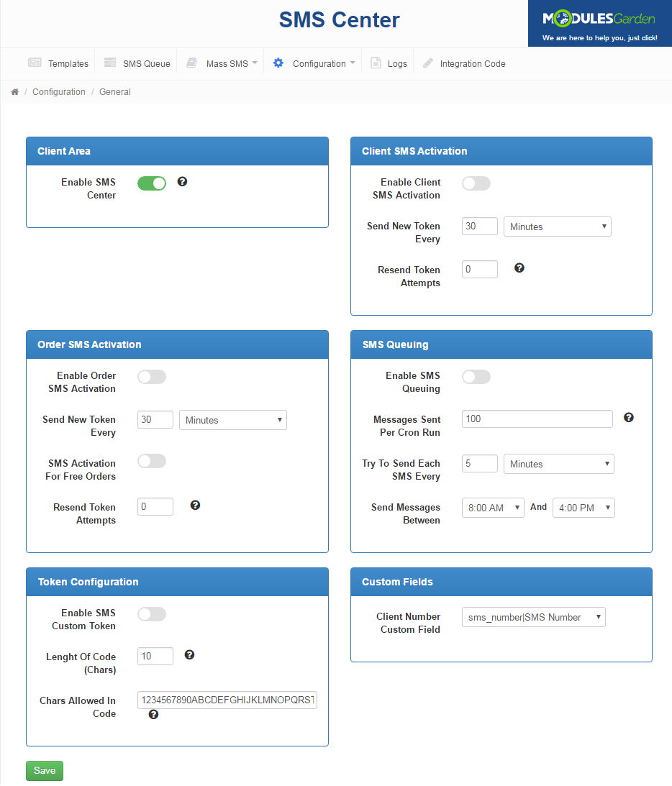Click Try To Send Each SMS Every field
The height and width of the screenshot is (786, 672).
point(480,463)
